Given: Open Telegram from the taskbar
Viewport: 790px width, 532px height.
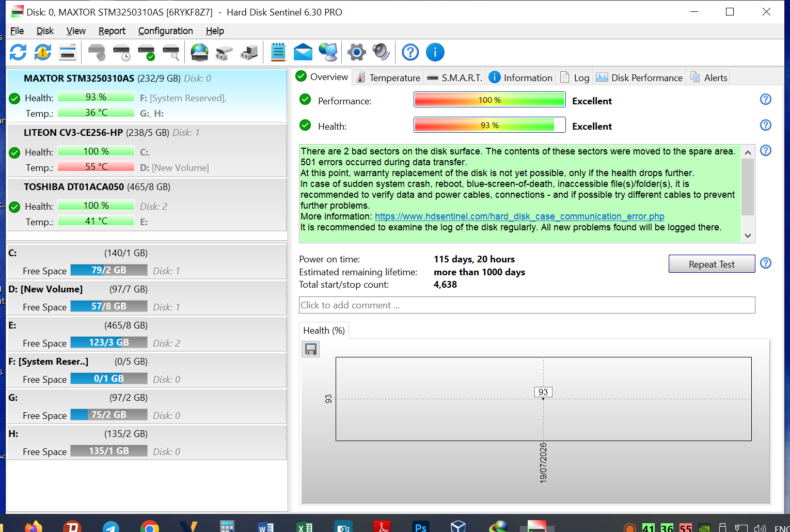Looking at the screenshot, I should tap(110, 526).
